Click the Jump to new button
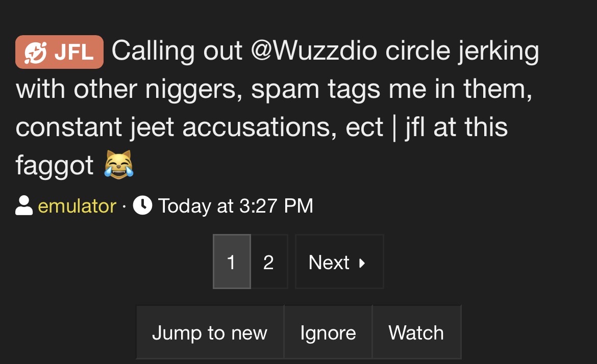 click(x=210, y=332)
